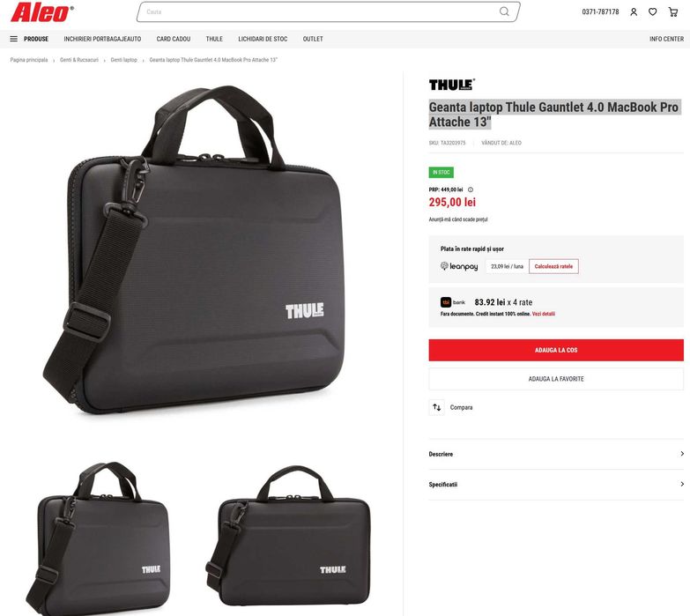Expand the Specificatii section
This screenshot has height=616, width=690.
(x=556, y=485)
